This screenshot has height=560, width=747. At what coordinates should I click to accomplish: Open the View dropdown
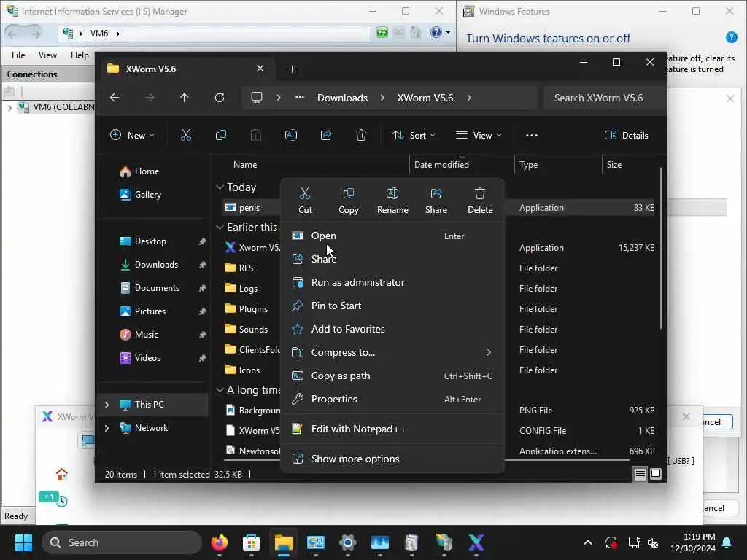tap(479, 135)
